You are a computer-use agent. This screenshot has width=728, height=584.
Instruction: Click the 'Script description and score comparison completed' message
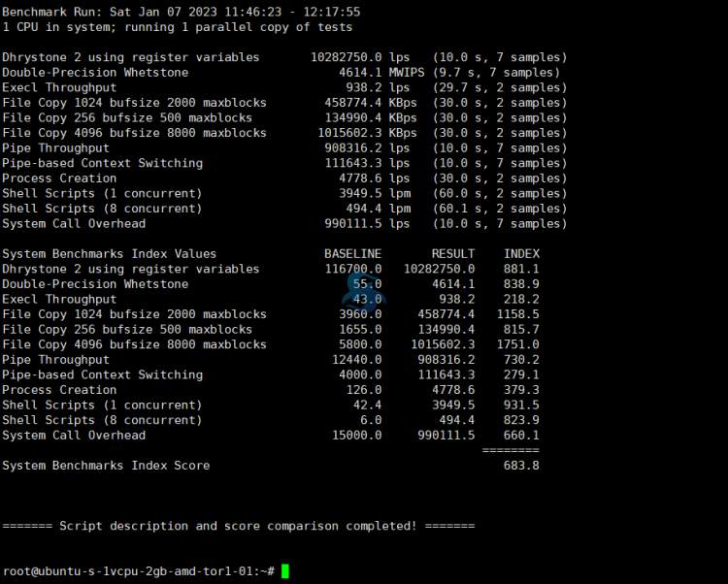click(x=238, y=526)
